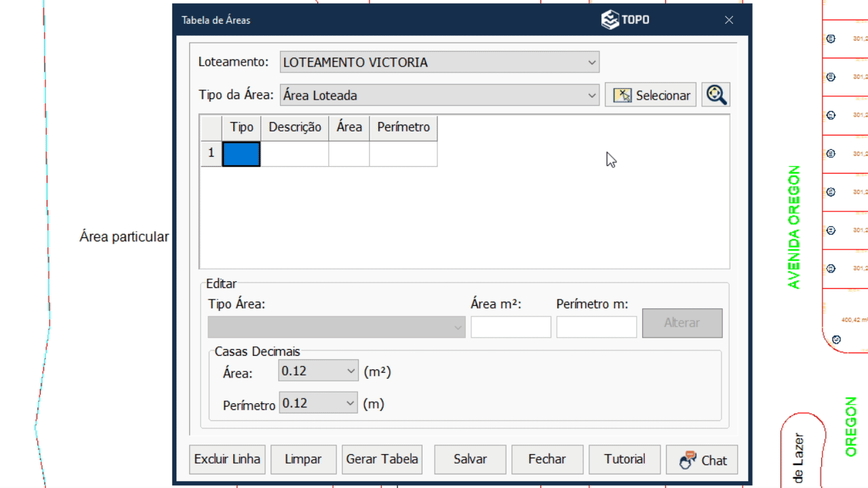Viewport: 868px width, 488px height.
Task: Click the Fechar button
Action: coord(547,460)
